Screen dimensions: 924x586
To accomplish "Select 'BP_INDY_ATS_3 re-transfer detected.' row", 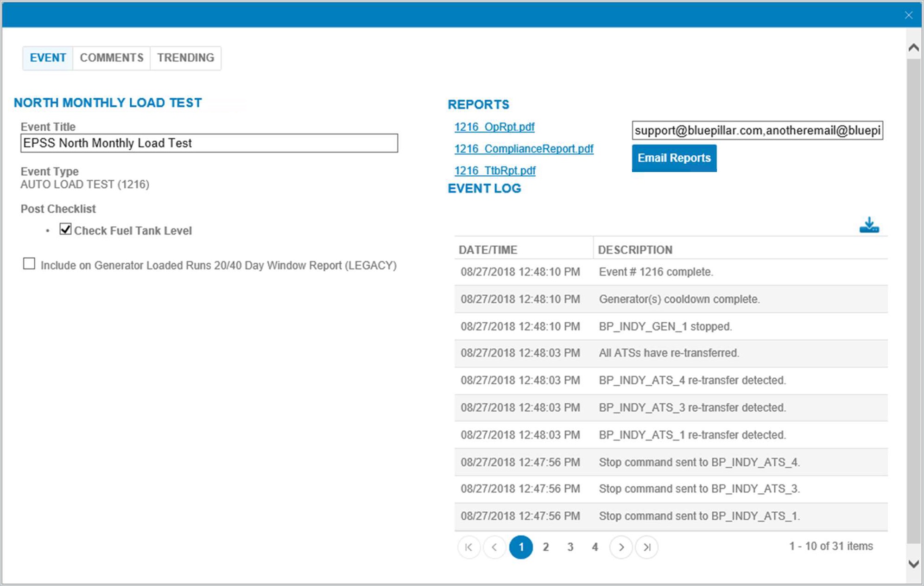I will tap(671, 408).
